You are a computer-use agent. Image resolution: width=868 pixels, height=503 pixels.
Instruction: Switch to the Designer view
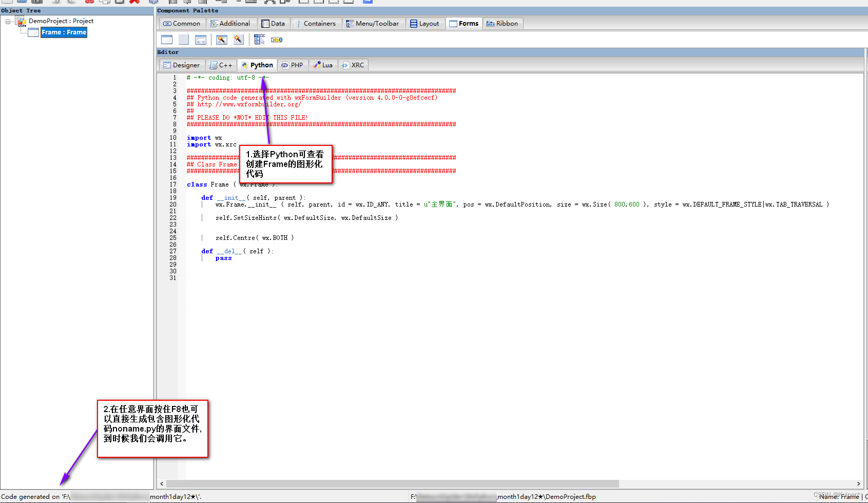click(182, 65)
